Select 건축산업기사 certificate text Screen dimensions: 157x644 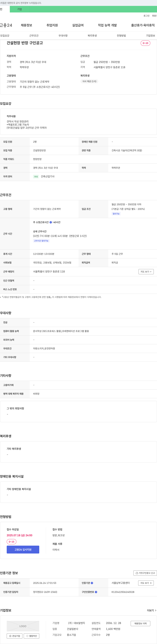[x=48, y=177]
